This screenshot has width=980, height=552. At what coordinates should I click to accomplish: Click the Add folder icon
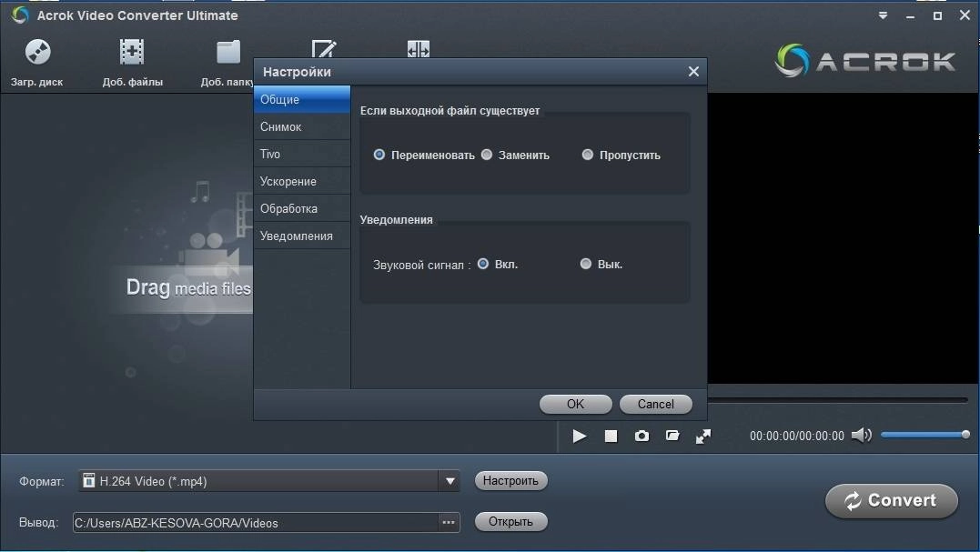pyautogui.click(x=228, y=52)
